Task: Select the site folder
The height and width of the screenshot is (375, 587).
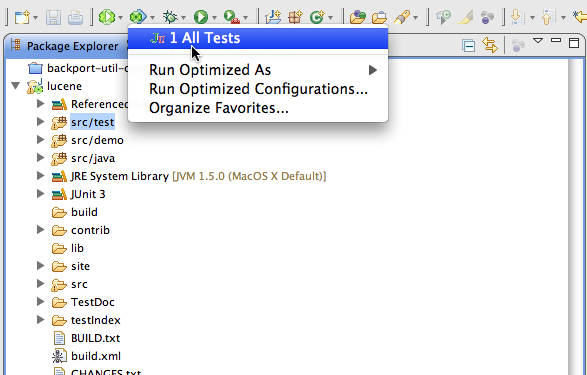Action: (x=80, y=266)
